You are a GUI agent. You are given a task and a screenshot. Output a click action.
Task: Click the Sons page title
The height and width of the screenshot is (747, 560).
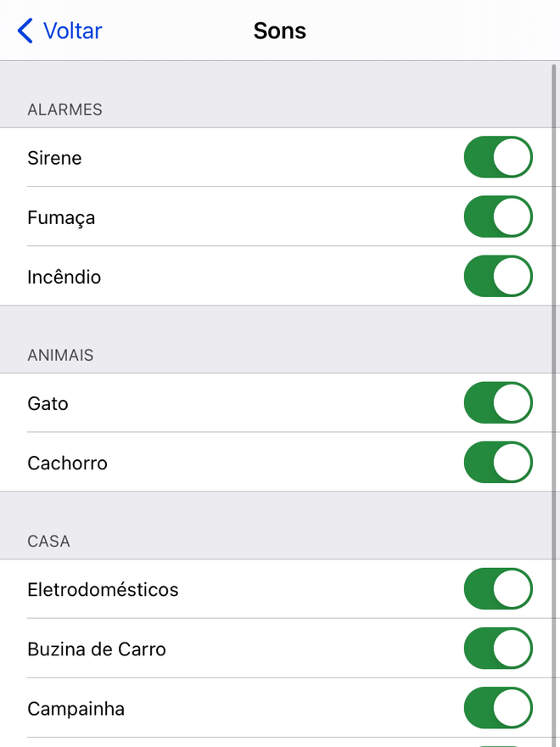(x=279, y=31)
